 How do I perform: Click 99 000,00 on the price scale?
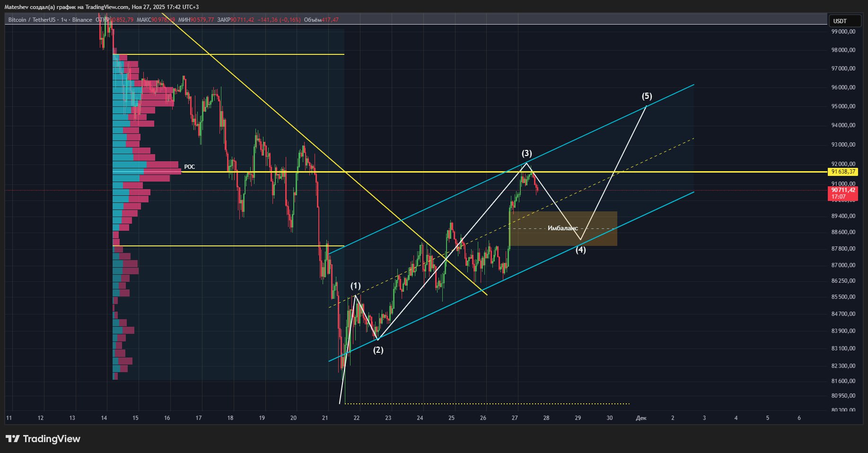[843, 32]
